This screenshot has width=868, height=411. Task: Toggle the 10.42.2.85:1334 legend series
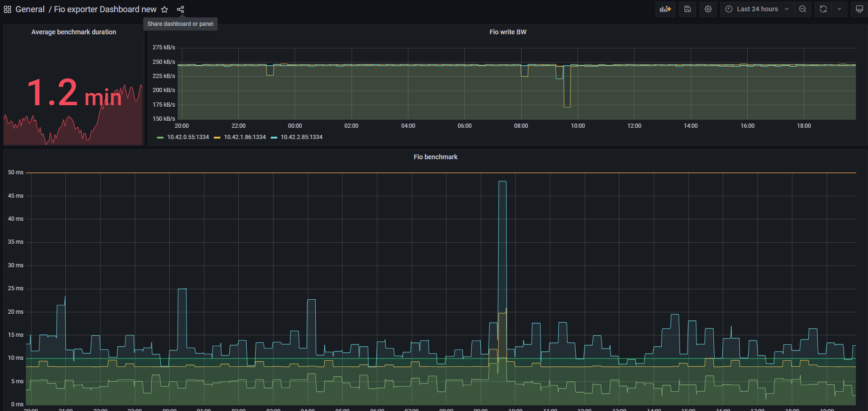click(x=302, y=137)
